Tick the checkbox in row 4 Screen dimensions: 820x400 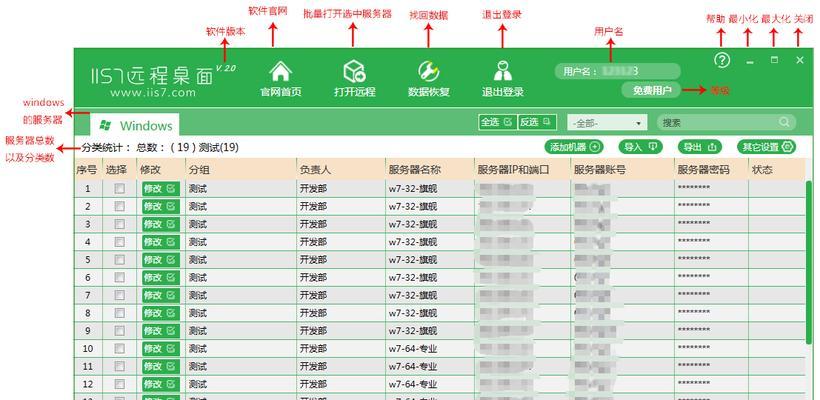pos(120,242)
